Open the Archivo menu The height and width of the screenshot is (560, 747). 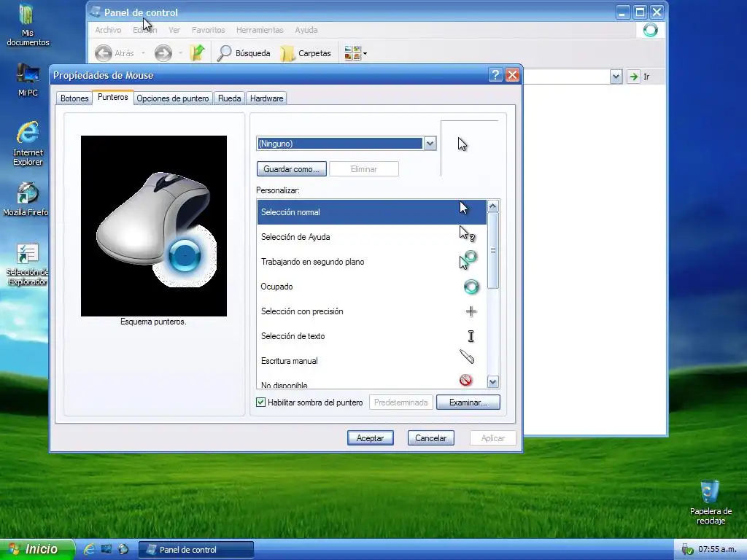click(108, 29)
